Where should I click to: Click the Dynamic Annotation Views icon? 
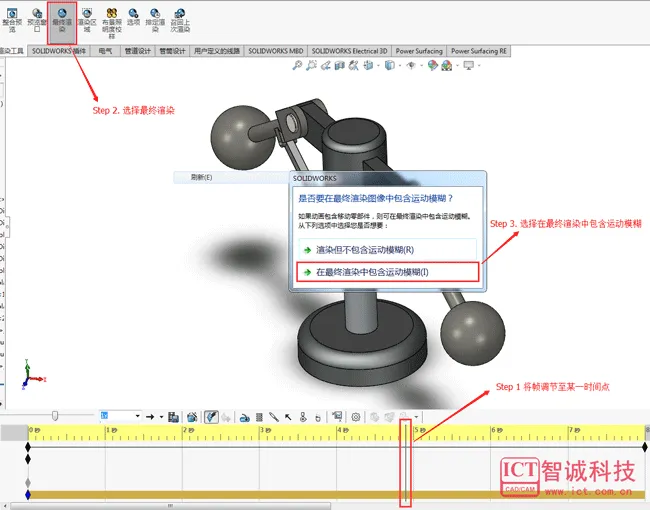pyautogui.click(x=354, y=66)
